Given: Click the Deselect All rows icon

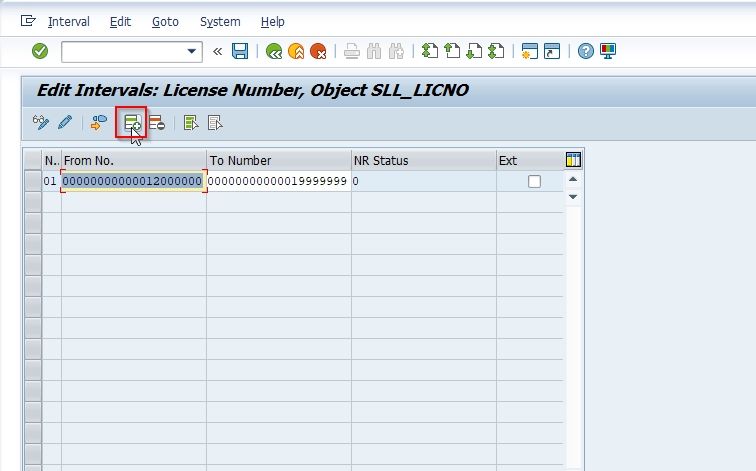Looking at the screenshot, I should tap(215, 122).
